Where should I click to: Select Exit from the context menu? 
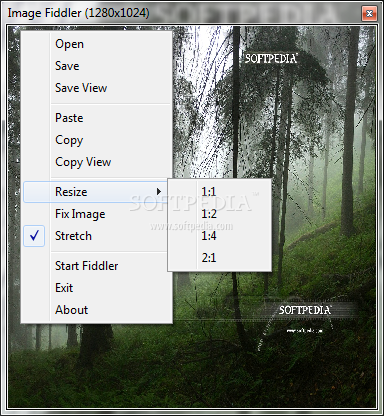(97, 288)
